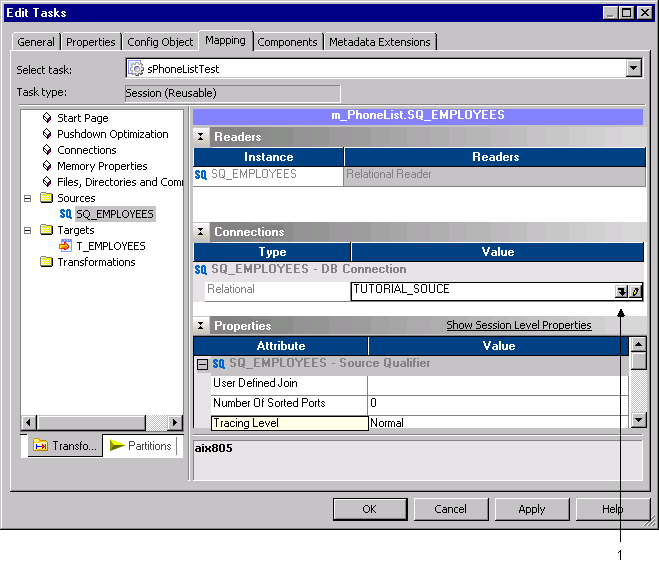Open the Select task dropdown
The width and height of the screenshot is (659, 564).
click(x=633, y=68)
